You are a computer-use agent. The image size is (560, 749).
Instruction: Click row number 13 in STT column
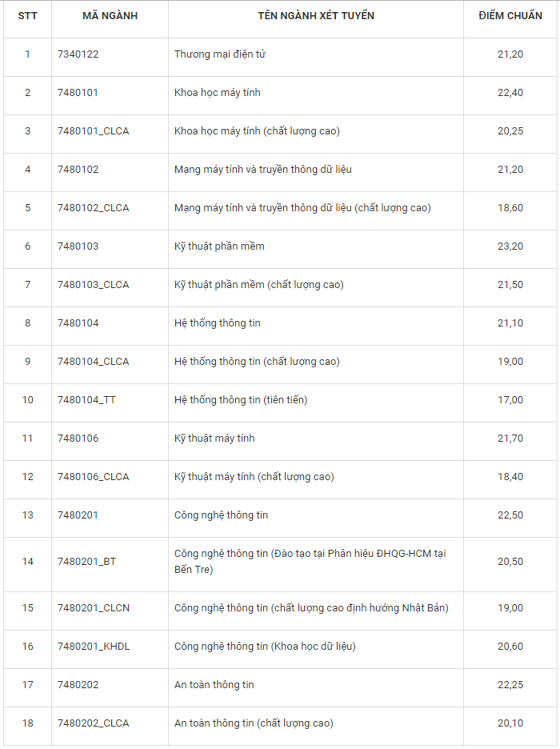[x=27, y=515]
